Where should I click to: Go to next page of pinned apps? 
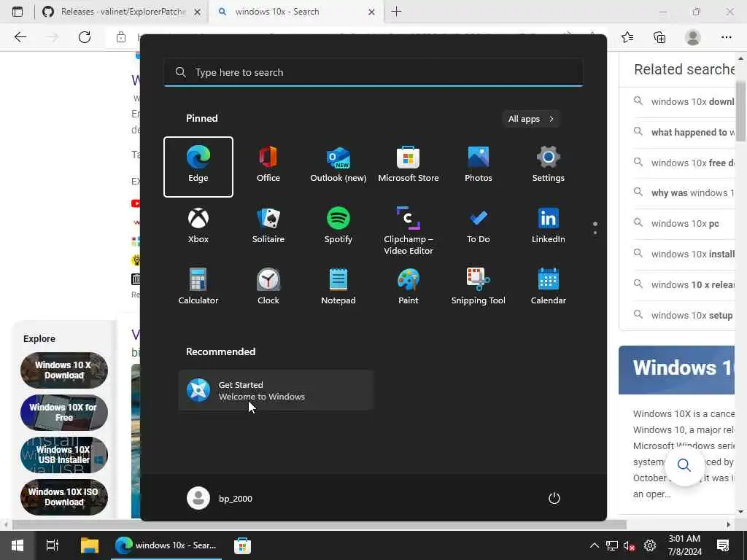(x=595, y=233)
